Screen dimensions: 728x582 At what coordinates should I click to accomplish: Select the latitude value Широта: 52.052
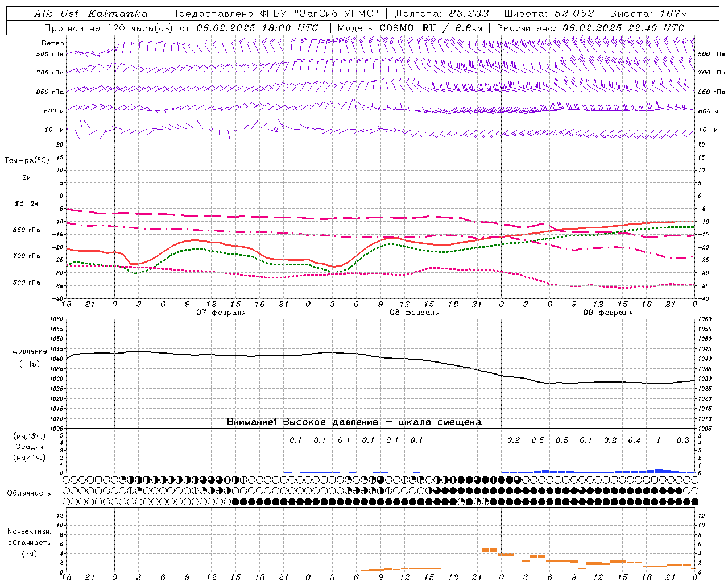click(549, 14)
